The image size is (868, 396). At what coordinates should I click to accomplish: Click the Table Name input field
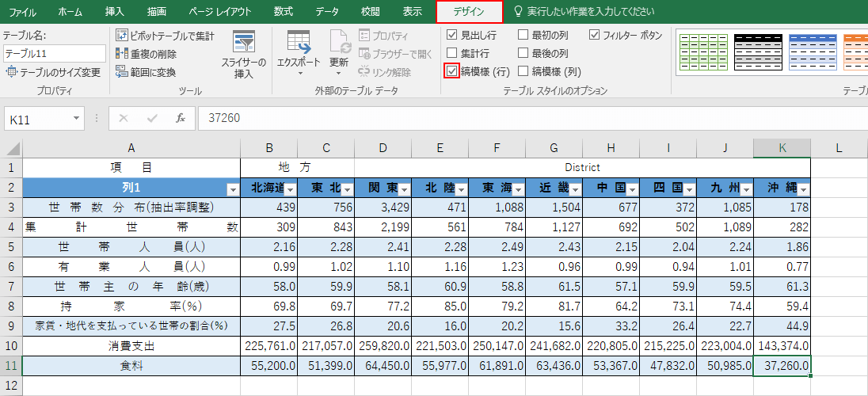[54, 54]
